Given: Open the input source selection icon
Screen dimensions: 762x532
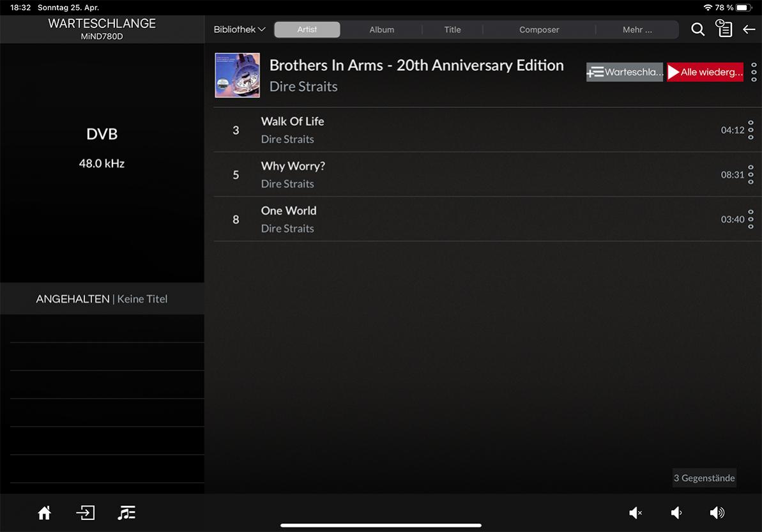Looking at the screenshot, I should tap(85, 513).
